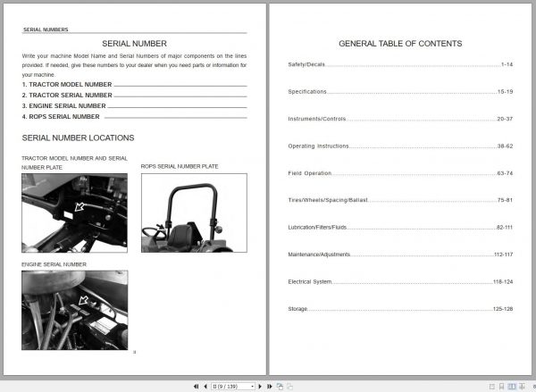
Task: Go to the next page
Action: (260, 386)
